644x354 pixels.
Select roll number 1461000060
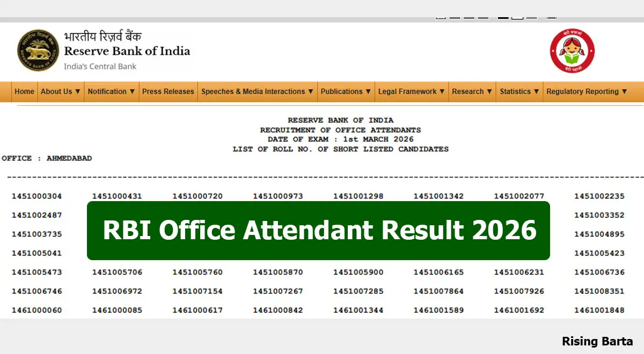pyautogui.click(x=36, y=311)
